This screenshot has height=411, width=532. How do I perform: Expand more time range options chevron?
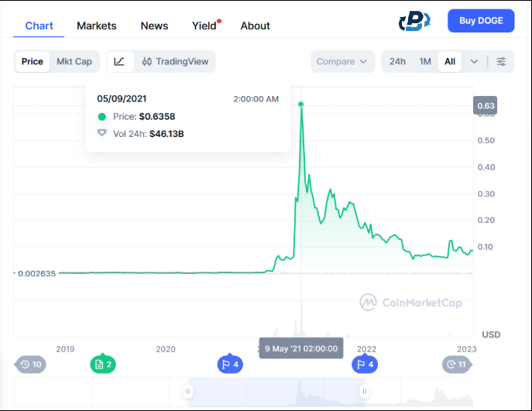click(474, 61)
